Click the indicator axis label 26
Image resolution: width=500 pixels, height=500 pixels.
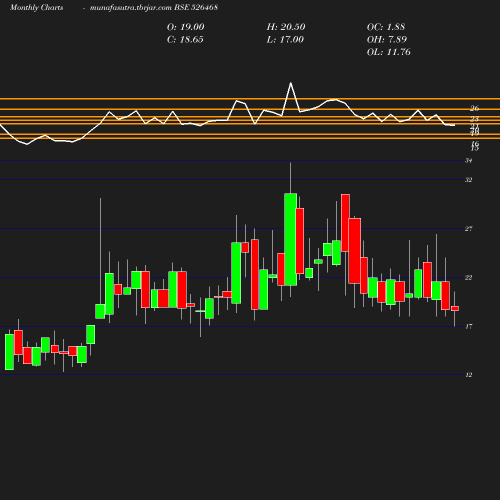click(475, 108)
